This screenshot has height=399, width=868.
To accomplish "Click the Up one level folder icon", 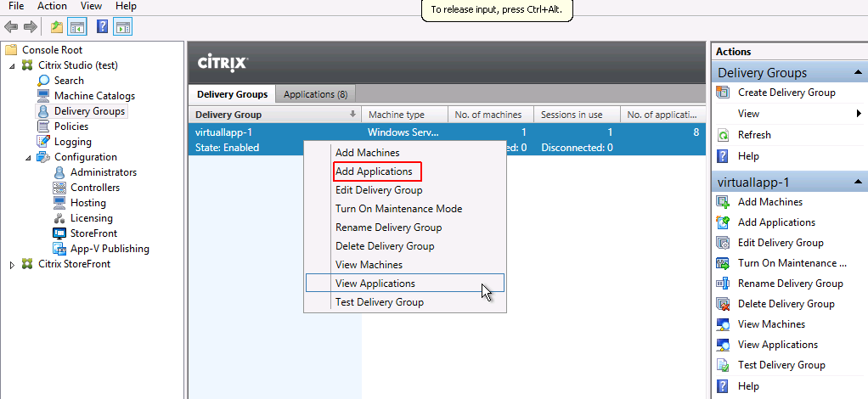I will [x=56, y=26].
